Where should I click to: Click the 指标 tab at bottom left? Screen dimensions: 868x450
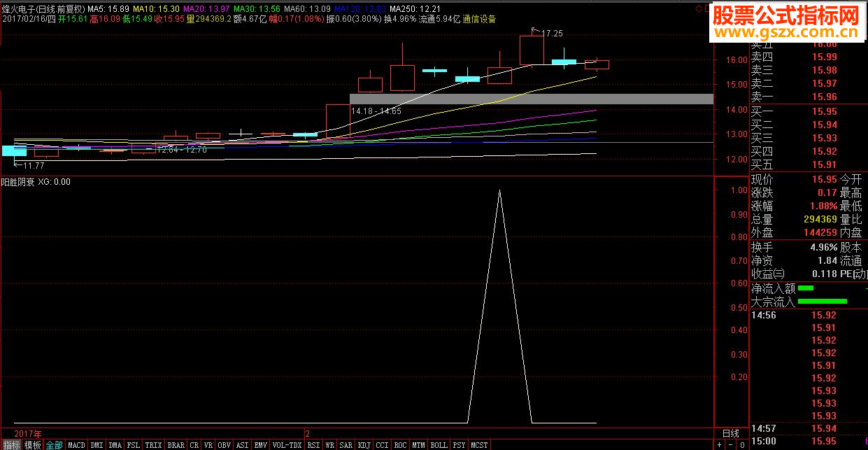pos(11,445)
